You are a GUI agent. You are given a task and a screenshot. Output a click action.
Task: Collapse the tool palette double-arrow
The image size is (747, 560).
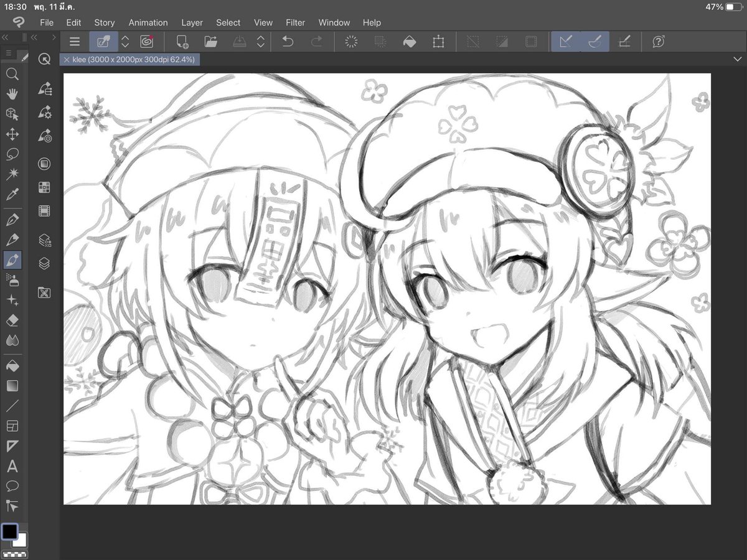point(5,37)
